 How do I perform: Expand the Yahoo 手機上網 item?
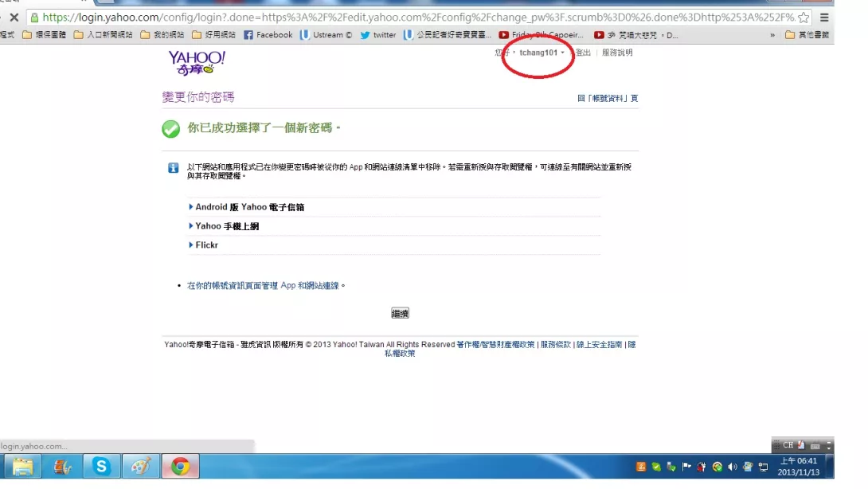(226, 226)
